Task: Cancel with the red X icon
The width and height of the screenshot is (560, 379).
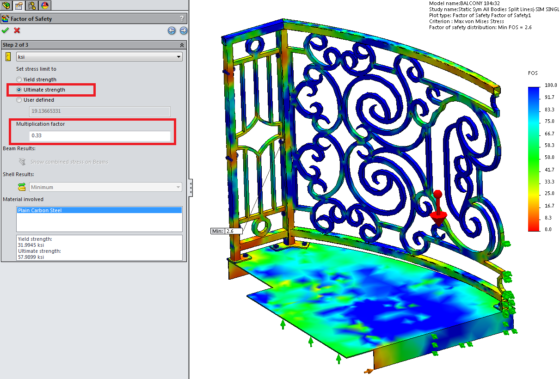Action: [17, 31]
